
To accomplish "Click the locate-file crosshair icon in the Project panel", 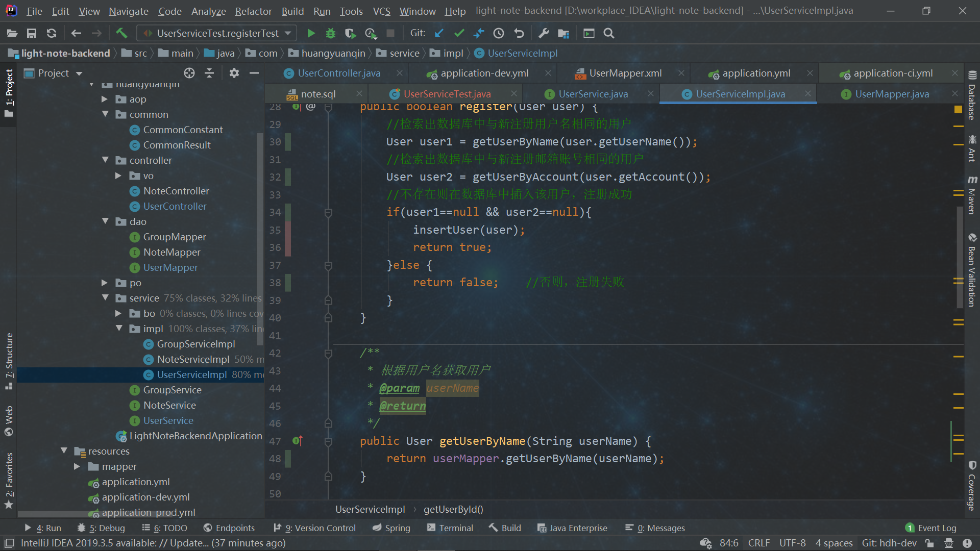I will point(189,73).
